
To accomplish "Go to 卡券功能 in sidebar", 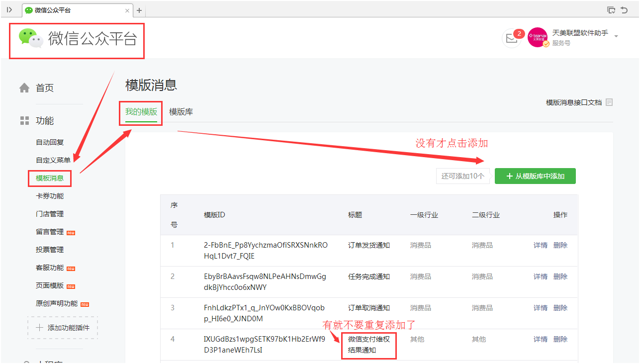I will 50,196.
